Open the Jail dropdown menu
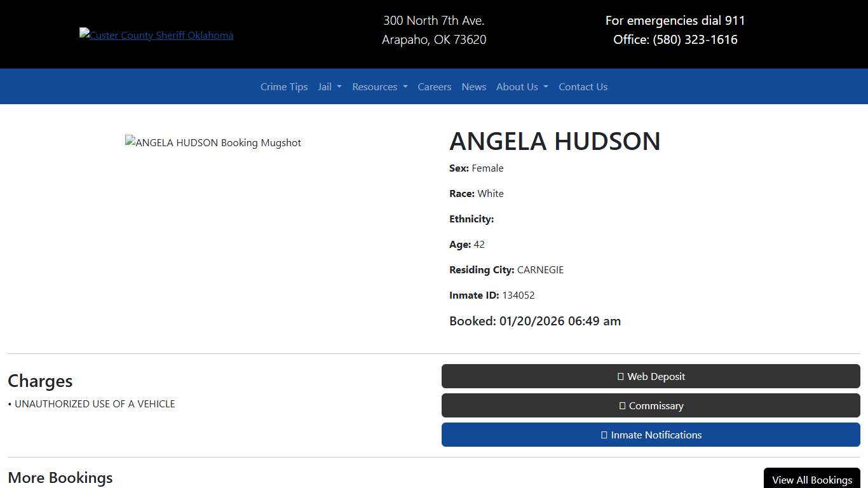868x488 pixels. pos(329,86)
